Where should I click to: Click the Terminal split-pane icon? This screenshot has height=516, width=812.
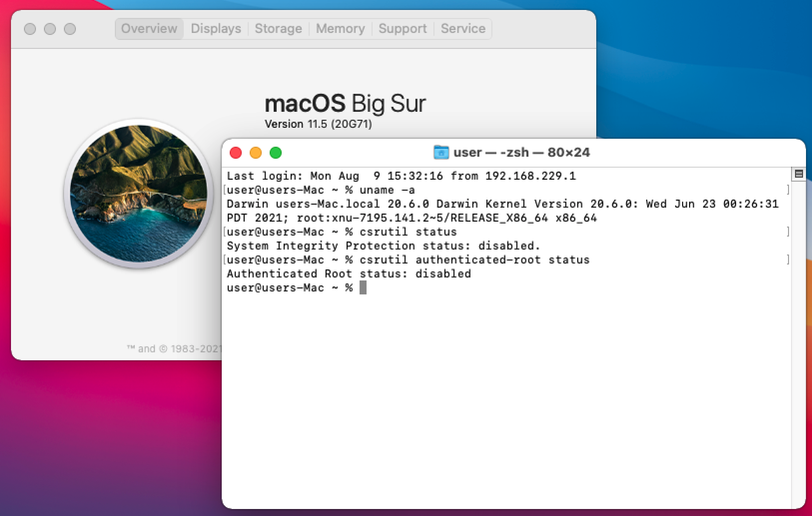pyautogui.click(x=799, y=174)
